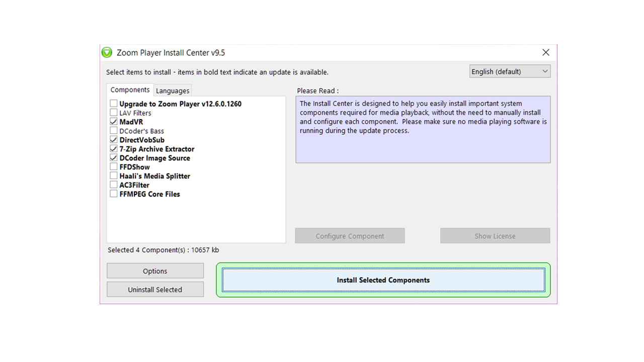Select the LAV Filters item label

click(135, 113)
